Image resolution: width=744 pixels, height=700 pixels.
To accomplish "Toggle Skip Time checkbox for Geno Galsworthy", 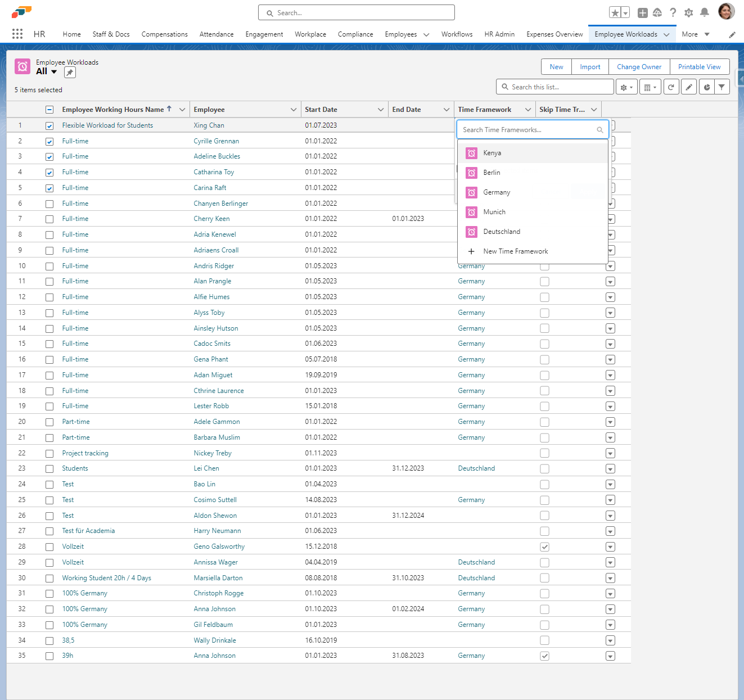I will pyautogui.click(x=544, y=547).
